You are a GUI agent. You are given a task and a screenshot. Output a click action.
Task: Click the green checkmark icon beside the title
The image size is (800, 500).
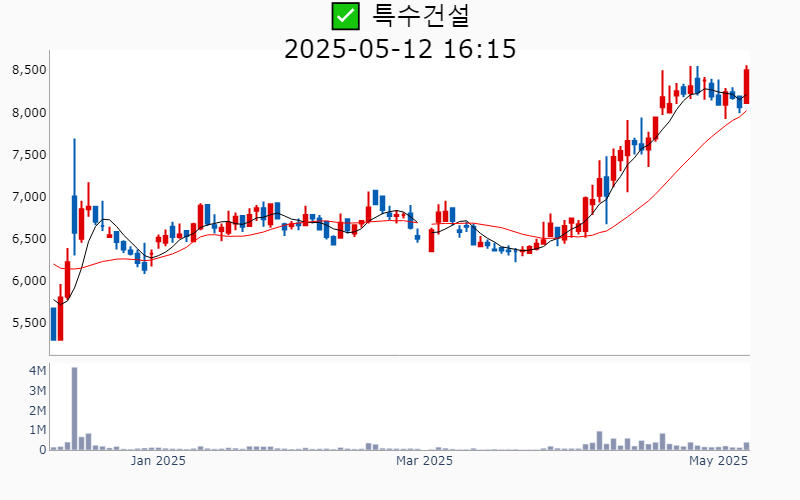click(x=345, y=16)
